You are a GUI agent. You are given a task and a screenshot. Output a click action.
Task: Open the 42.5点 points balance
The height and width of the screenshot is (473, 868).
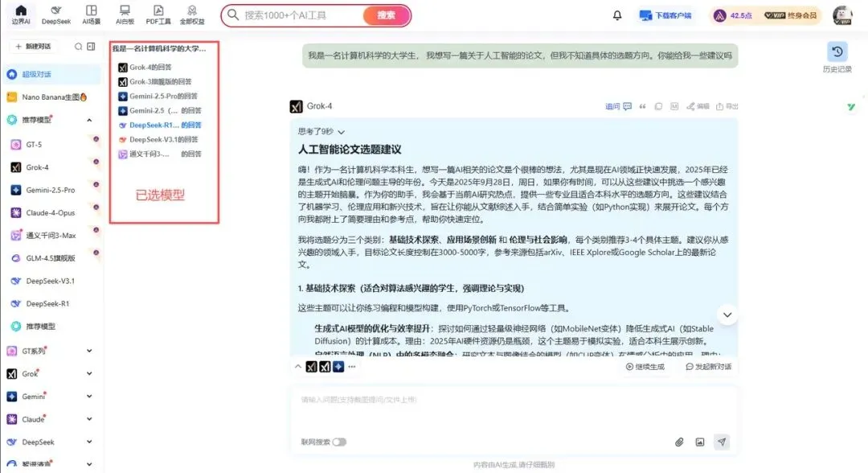(x=733, y=15)
